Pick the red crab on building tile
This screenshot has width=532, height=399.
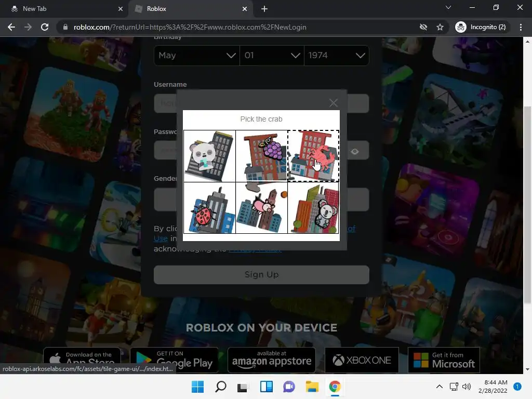click(313, 156)
